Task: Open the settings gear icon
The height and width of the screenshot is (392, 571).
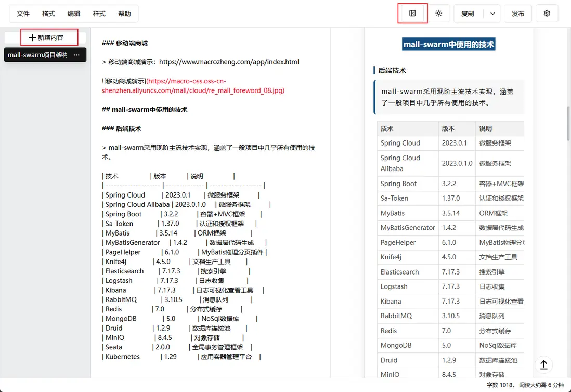Action: pyautogui.click(x=547, y=14)
